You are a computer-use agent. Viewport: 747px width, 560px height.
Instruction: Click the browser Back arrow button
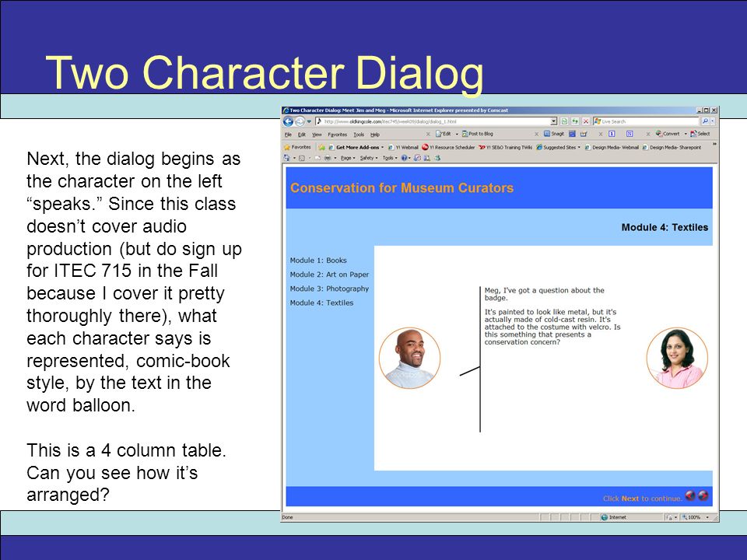pos(288,121)
